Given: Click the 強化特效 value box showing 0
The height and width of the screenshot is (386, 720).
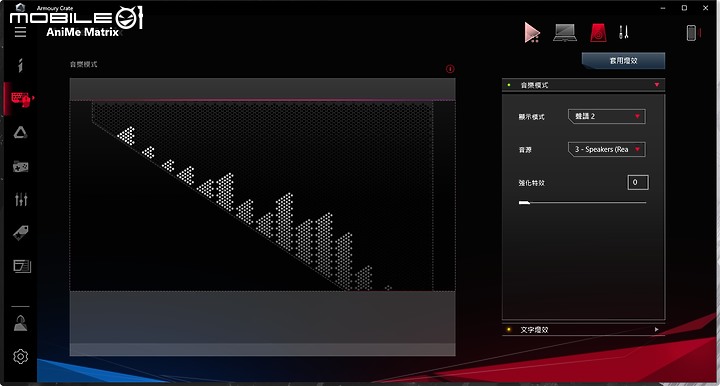Looking at the screenshot, I should [638, 182].
